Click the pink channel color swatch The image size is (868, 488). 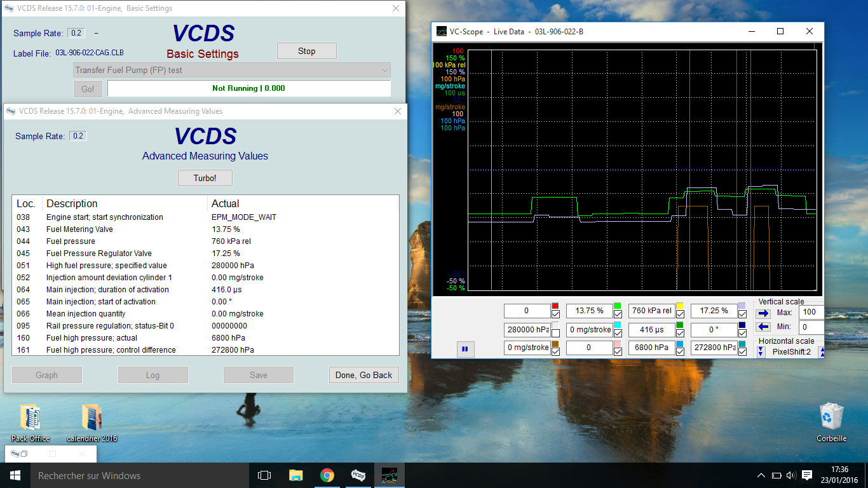pos(618,344)
